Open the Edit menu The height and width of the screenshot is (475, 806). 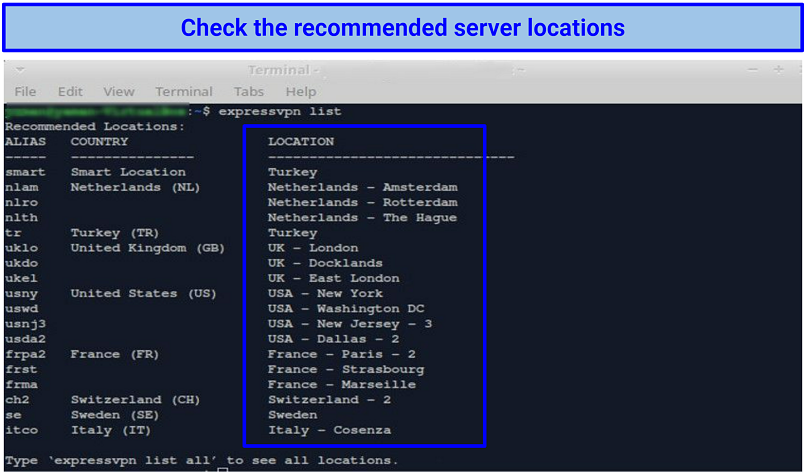[x=70, y=92]
